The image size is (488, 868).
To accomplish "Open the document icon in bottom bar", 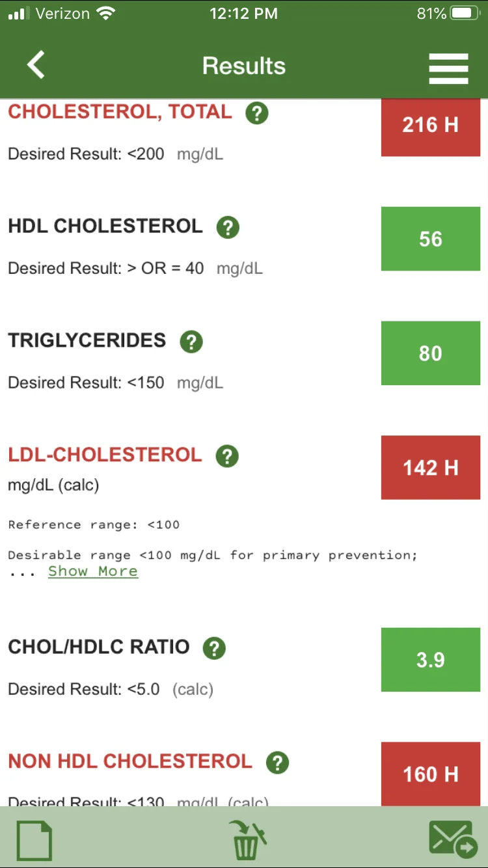I will point(34,841).
